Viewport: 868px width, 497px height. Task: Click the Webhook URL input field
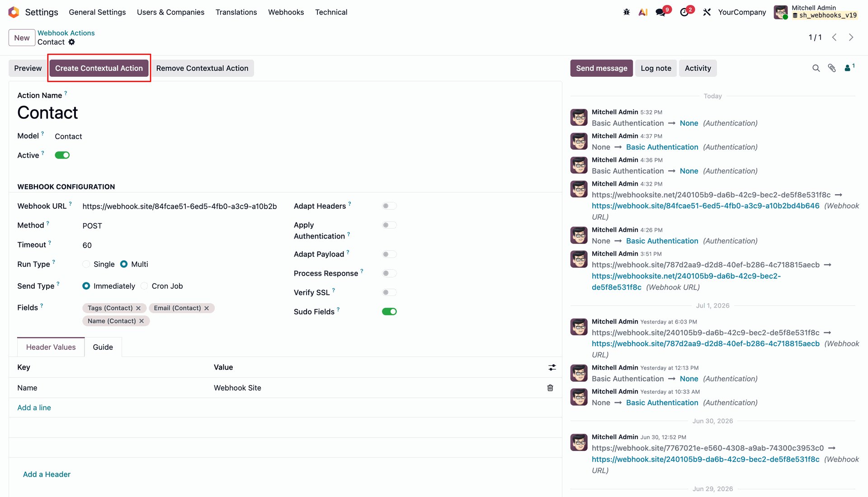179,206
